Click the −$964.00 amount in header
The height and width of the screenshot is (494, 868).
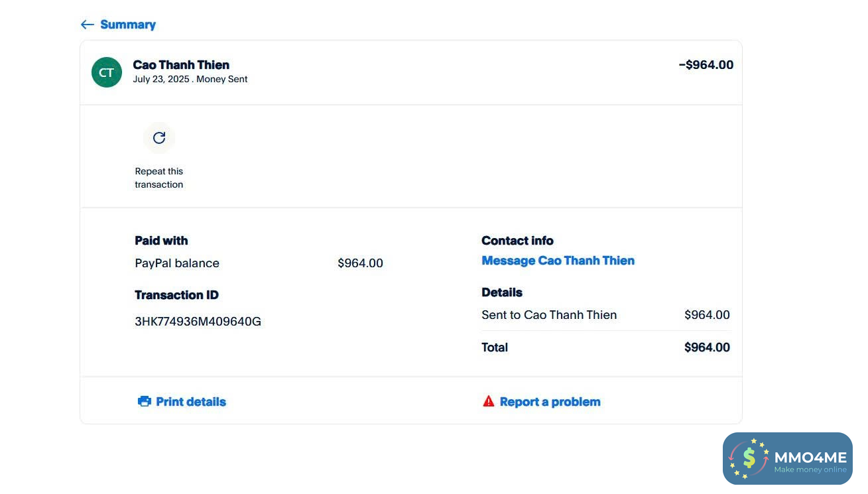pos(706,65)
